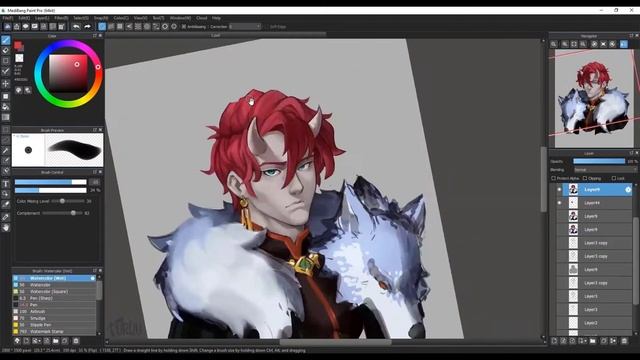Viewport: 640px width, 360px height.
Task: Show Layer2 using its visibility toggle
Action: point(559,323)
